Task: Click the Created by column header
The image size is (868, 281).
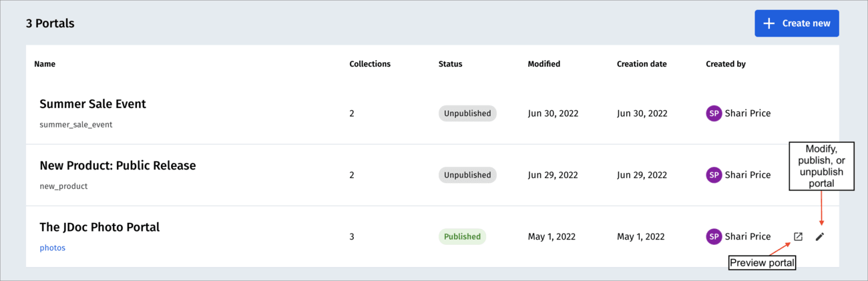Action: click(726, 64)
